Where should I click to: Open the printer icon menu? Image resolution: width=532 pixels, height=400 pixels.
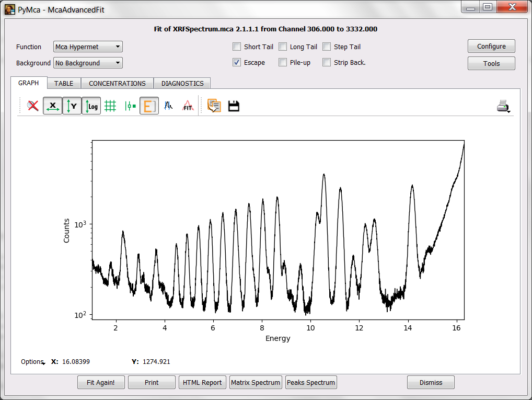coord(503,106)
